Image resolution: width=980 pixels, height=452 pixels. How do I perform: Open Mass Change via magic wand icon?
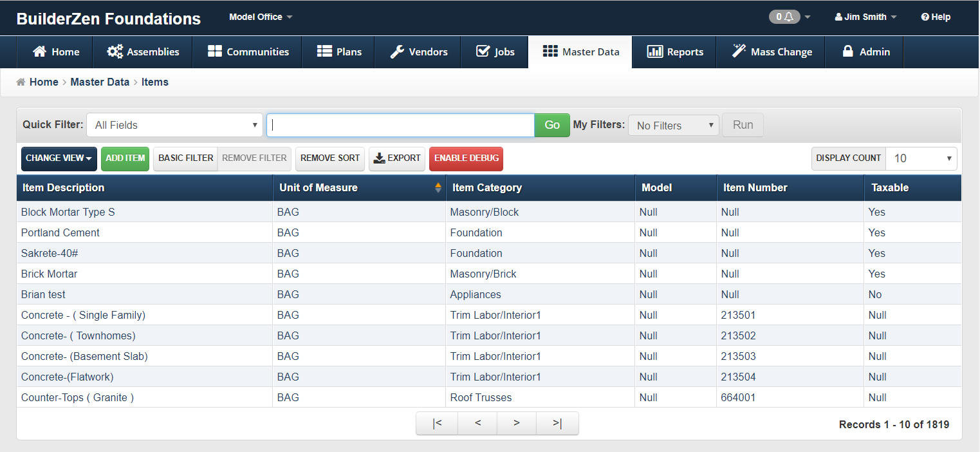click(x=739, y=52)
